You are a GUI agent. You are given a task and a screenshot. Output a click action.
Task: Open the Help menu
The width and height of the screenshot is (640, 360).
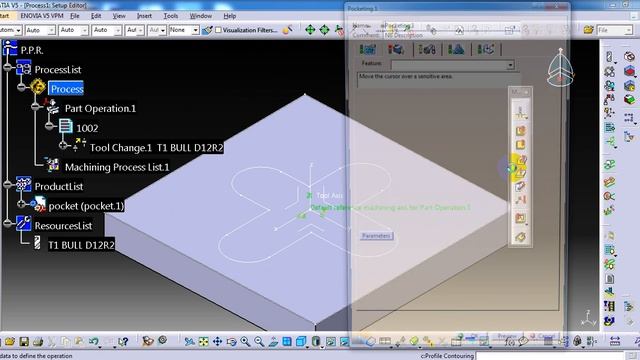pyautogui.click(x=230, y=16)
